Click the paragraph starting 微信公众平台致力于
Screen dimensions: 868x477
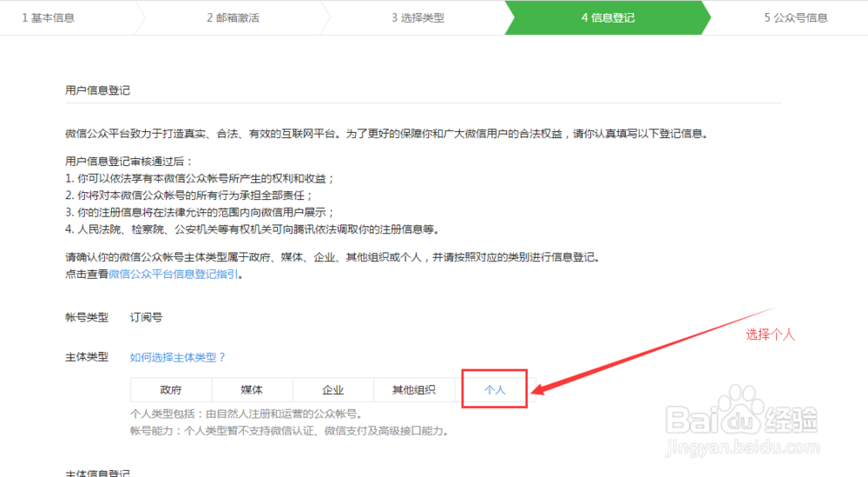coord(387,134)
